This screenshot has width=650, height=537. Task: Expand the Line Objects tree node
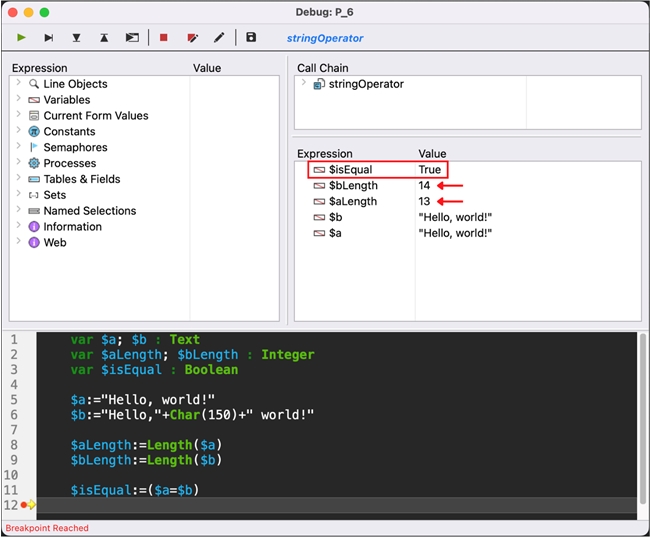[19, 84]
